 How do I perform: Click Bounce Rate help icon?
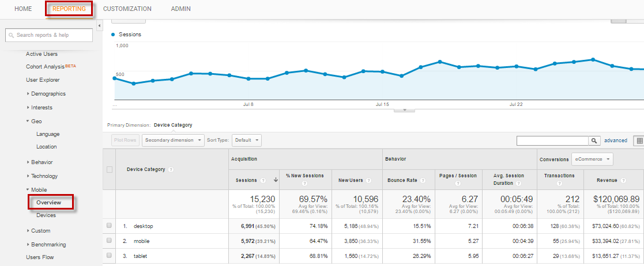pyautogui.click(x=423, y=180)
